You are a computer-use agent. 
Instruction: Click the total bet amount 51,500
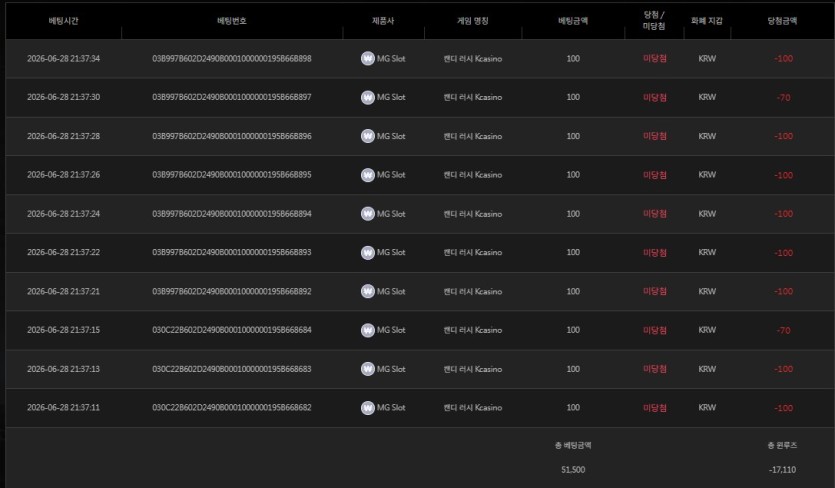(x=573, y=469)
